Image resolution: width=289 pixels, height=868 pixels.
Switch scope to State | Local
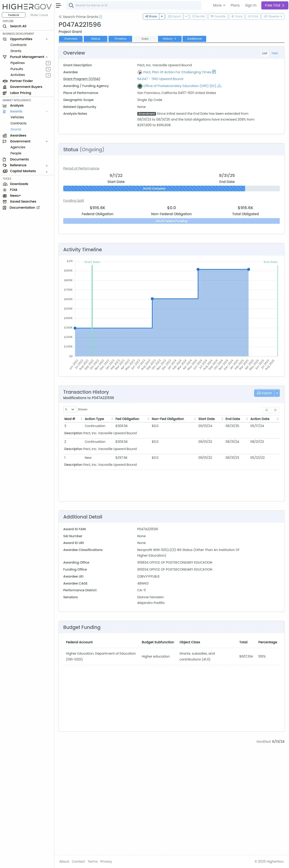[39, 15]
